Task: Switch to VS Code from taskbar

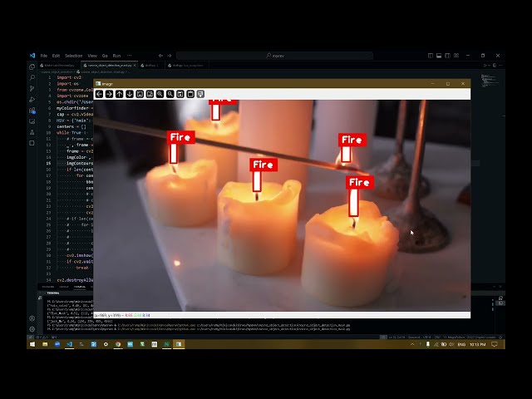Action: coord(69,344)
